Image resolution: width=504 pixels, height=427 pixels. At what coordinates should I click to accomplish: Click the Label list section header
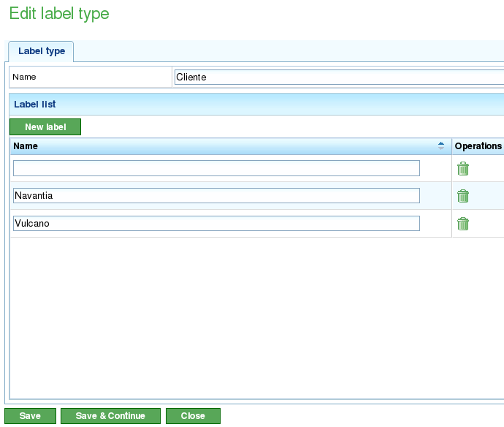click(35, 105)
